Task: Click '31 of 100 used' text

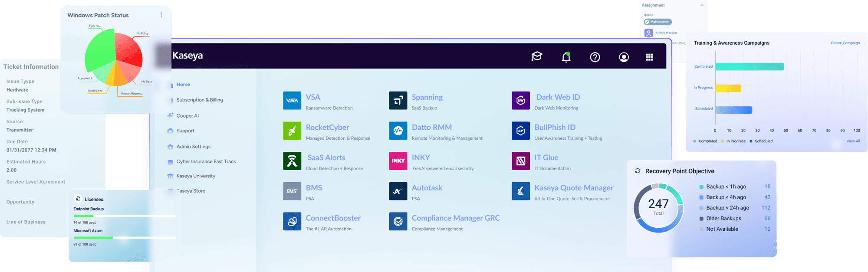Action: tap(85, 244)
